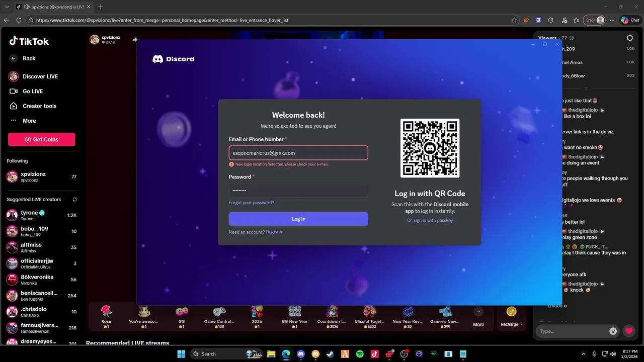The image size is (644, 362).
Task: Open the browser Extensions puzzle icon
Action: 550,20
